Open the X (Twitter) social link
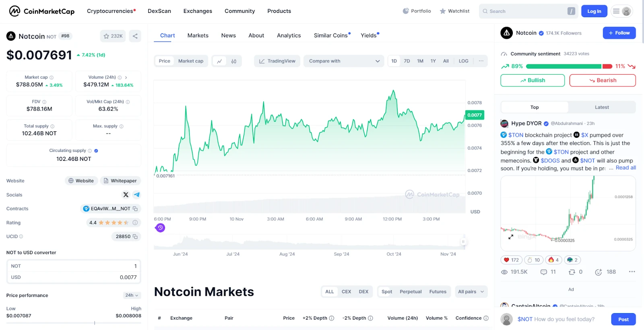The width and height of the screenshot is (644, 330). tap(126, 195)
